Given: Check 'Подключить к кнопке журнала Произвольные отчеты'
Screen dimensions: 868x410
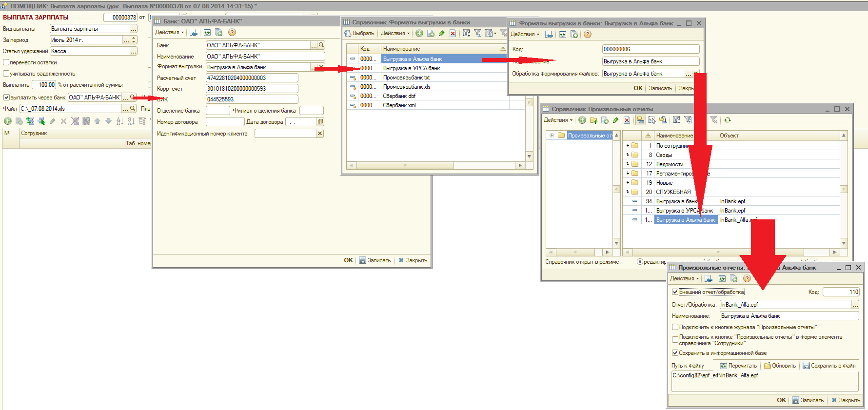Looking at the screenshot, I should 675,327.
